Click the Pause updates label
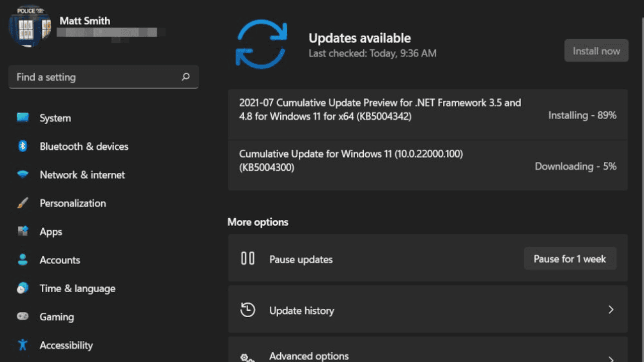Image resolution: width=644 pixels, height=362 pixels. click(301, 259)
